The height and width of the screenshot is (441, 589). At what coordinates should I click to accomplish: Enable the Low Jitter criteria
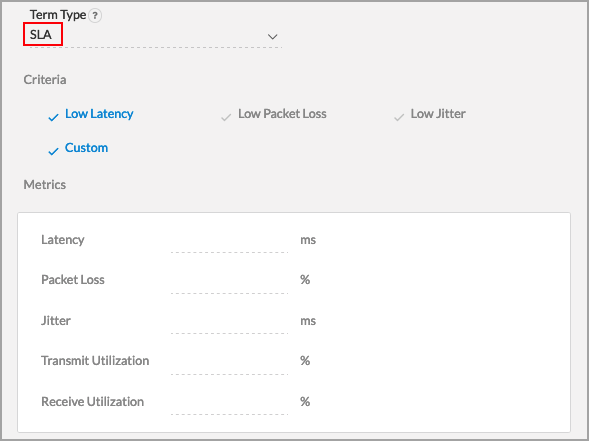[x=438, y=113]
